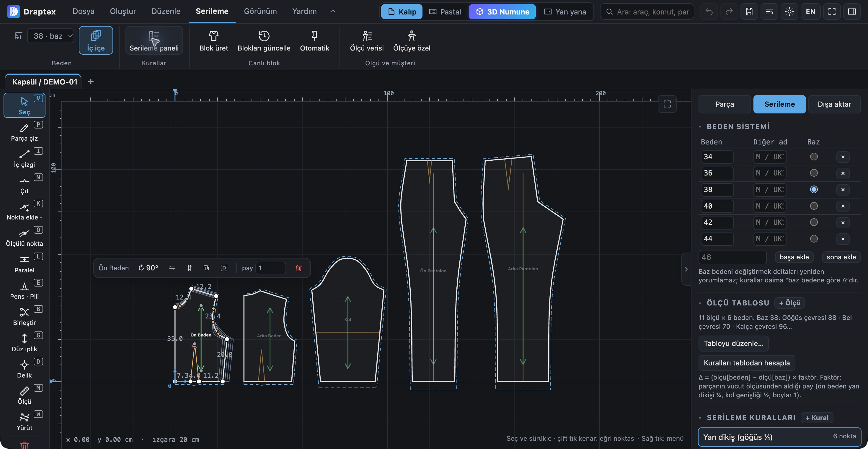This screenshot has height=449, width=868.
Task: Select baz radio for size 40
Action: 814,206
